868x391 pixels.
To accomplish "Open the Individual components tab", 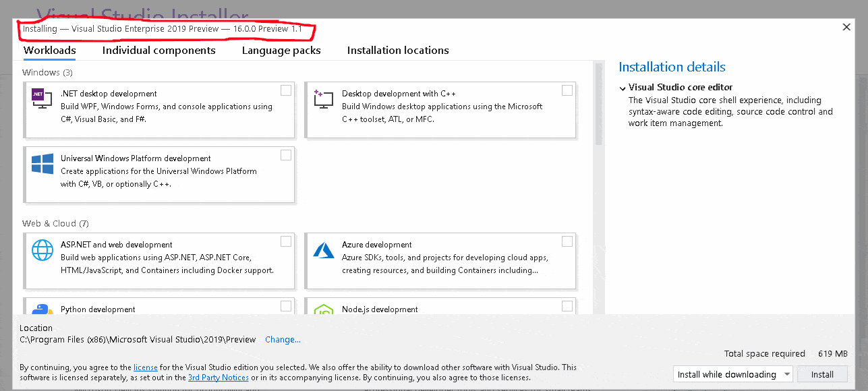I will click(159, 51).
